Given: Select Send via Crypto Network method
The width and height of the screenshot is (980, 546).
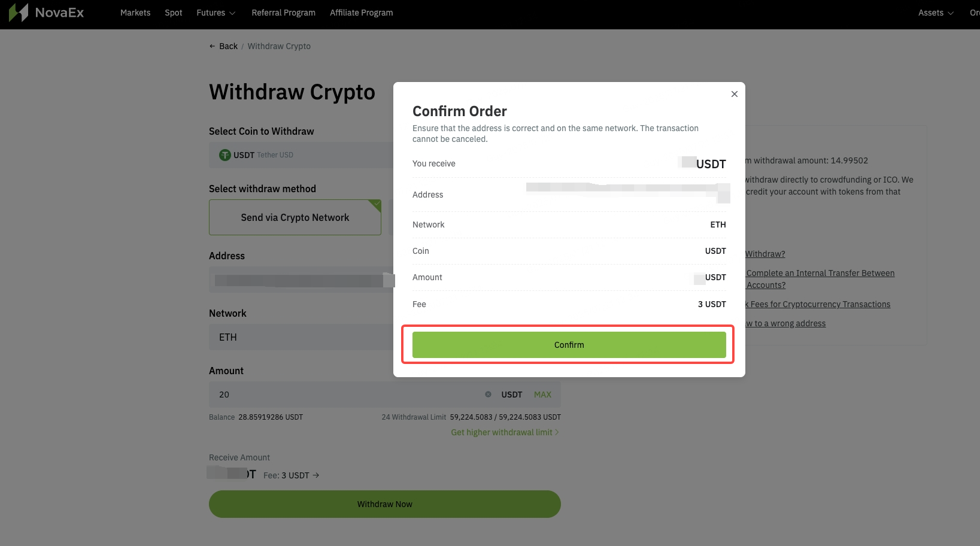Looking at the screenshot, I should click(295, 217).
